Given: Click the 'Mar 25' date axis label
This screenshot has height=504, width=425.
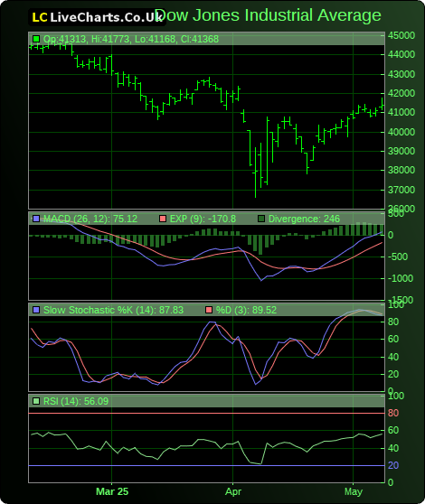Looking at the screenshot, I should coord(112,491).
